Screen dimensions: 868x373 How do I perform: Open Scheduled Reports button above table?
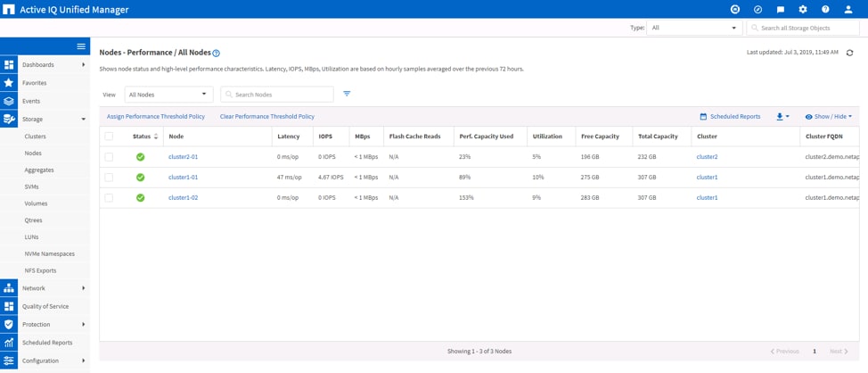[730, 117]
